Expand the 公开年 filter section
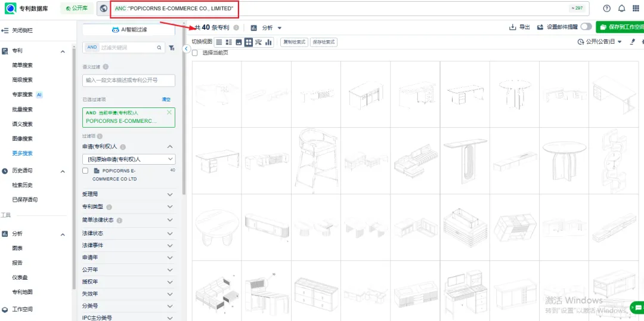Screen dimensions: 644x321 (171, 270)
